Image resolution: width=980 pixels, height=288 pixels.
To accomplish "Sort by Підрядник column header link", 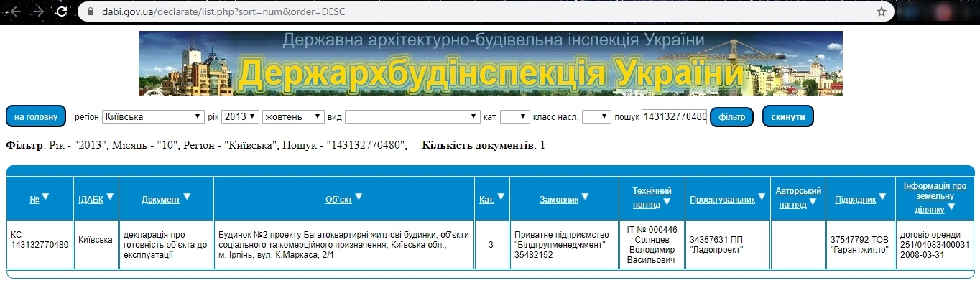I will [854, 200].
